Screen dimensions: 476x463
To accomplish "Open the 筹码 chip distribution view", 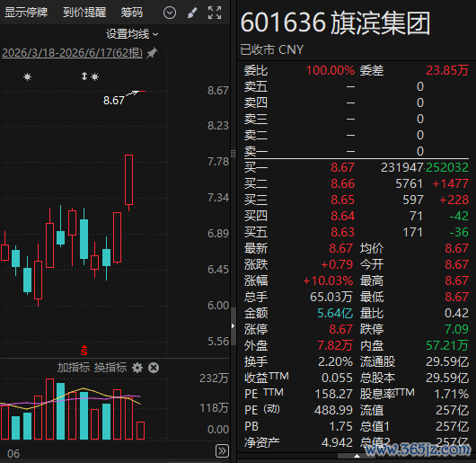I will [x=132, y=13].
